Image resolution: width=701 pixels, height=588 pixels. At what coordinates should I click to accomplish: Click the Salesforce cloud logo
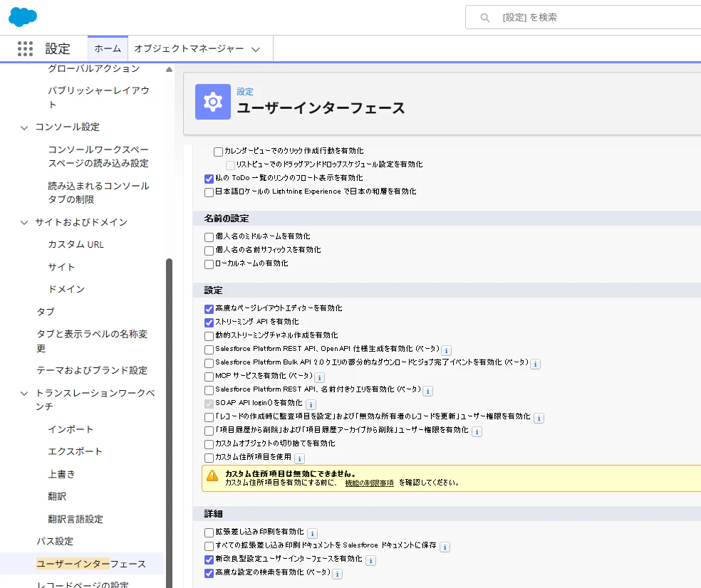(x=23, y=17)
